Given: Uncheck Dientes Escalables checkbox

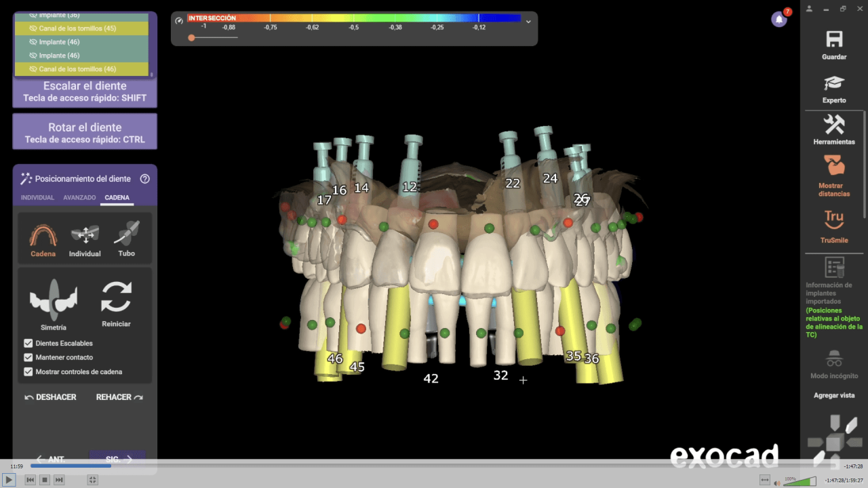Looking at the screenshot, I should (28, 343).
